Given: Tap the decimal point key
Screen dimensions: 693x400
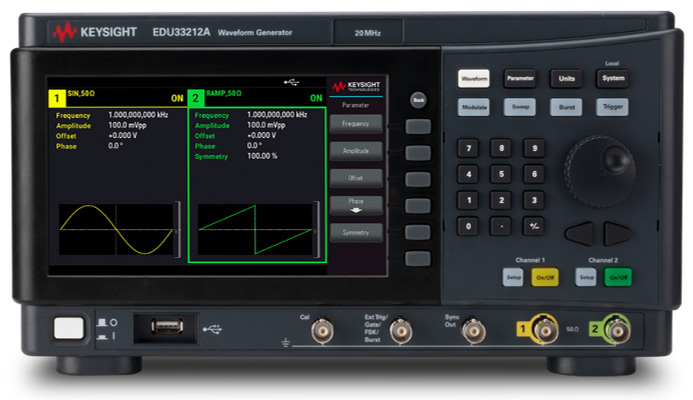Looking at the screenshot, I should coord(501,226).
